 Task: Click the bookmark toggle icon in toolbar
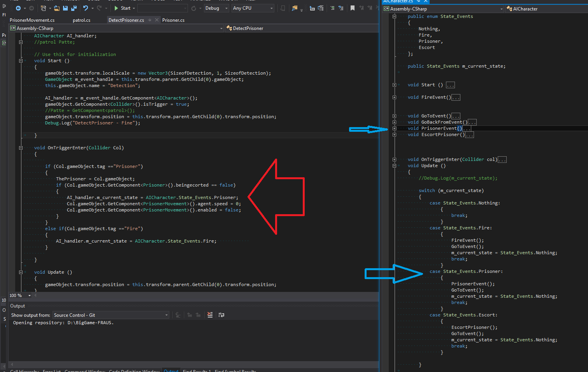tap(353, 8)
